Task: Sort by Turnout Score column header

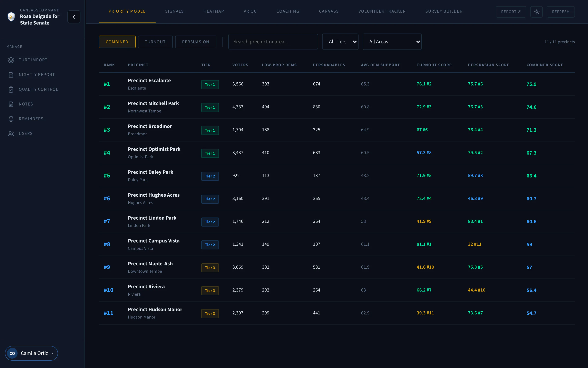Action: pos(434,65)
